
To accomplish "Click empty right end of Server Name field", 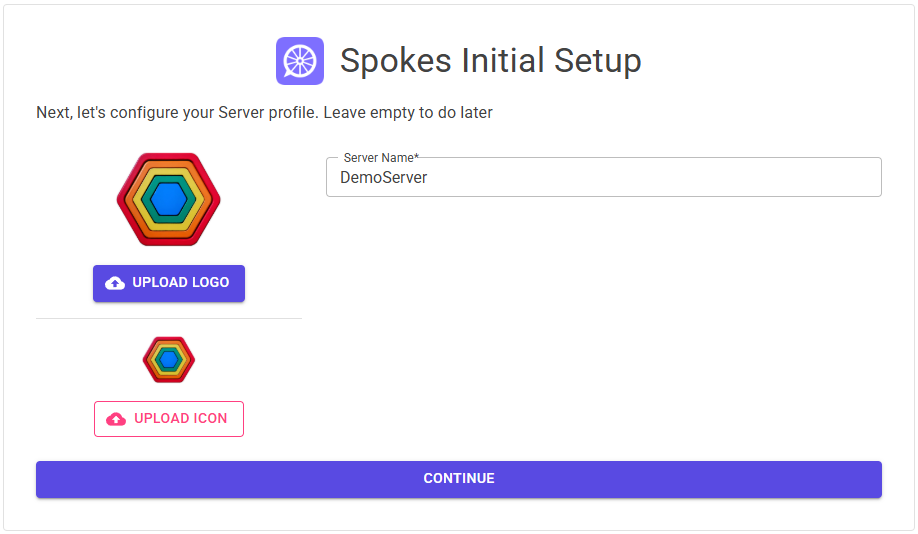I will 820,177.
